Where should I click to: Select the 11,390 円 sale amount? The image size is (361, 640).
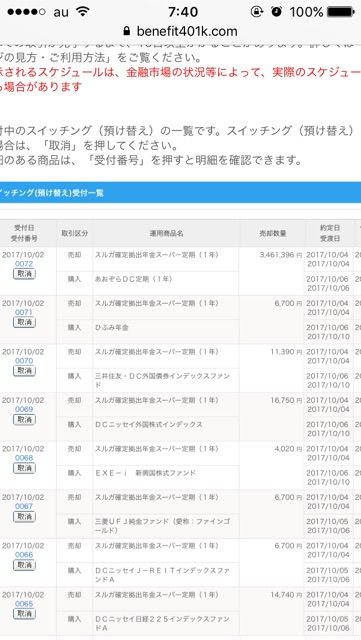coord(286,352)
